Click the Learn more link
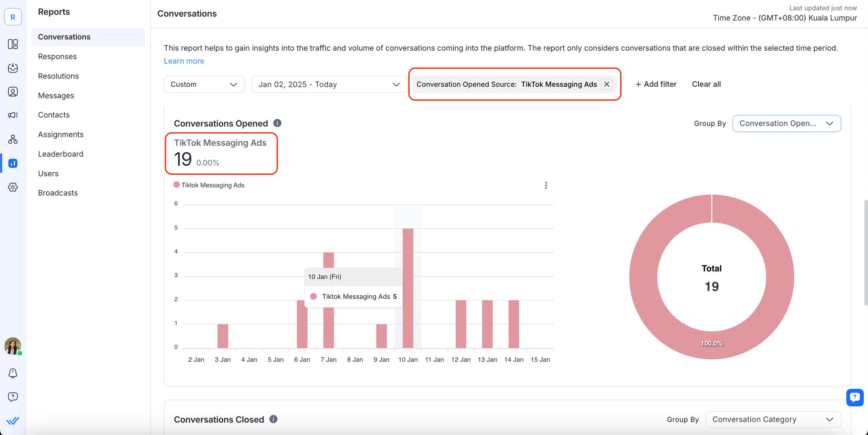868x435 pixels. pyautogui.click(x=184, y=61)
